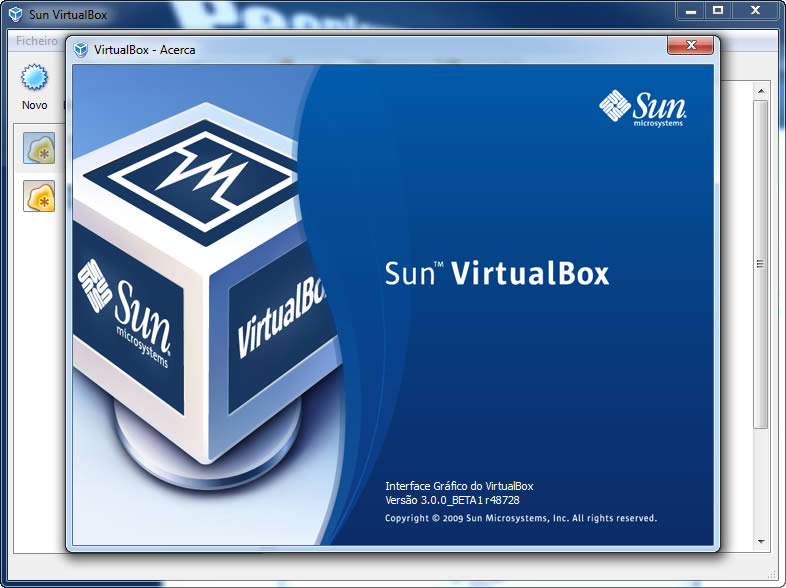Click the Sun Microsystems logo in dialog corner
This screenshot has height=588, width=786.
tap(643, 108)
